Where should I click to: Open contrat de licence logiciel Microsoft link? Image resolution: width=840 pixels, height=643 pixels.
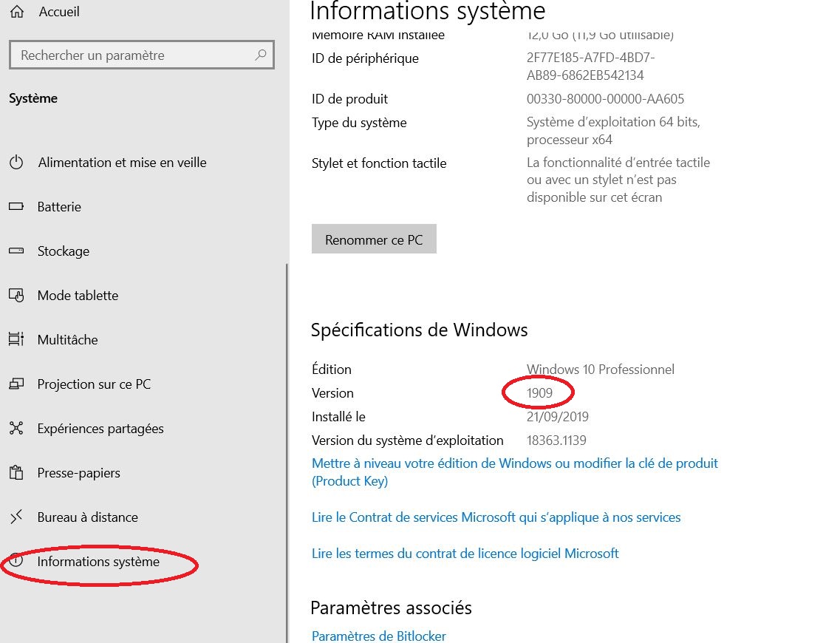465,553
